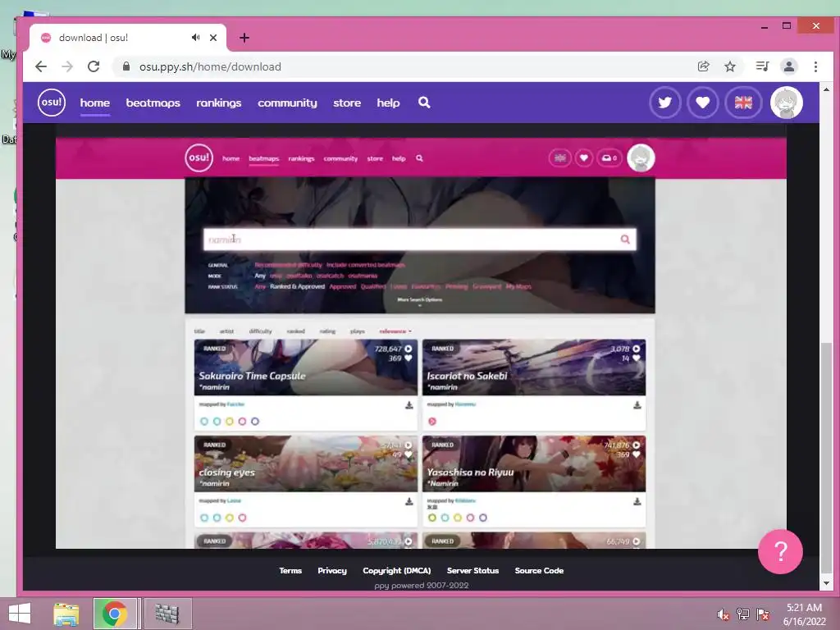840x630 pixels.
Task: Select the osu!taiko mode filter
Action: [299, 276]
